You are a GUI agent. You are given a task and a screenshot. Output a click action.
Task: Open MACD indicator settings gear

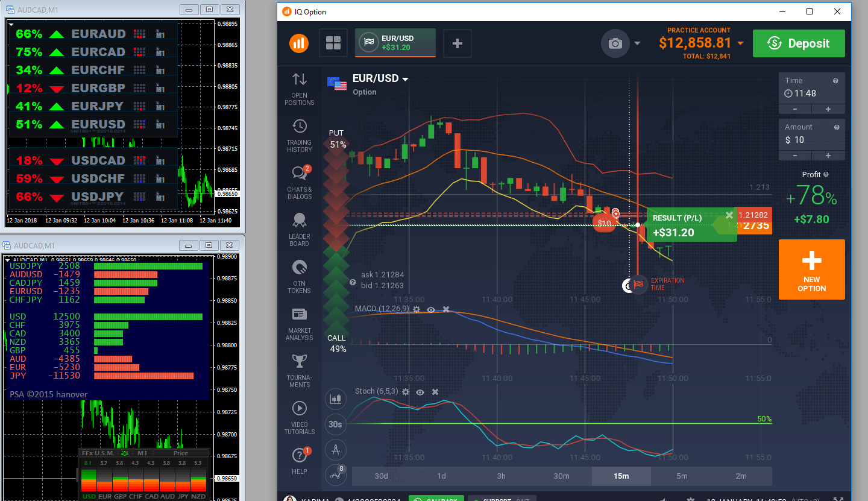(x=416, y=309)
